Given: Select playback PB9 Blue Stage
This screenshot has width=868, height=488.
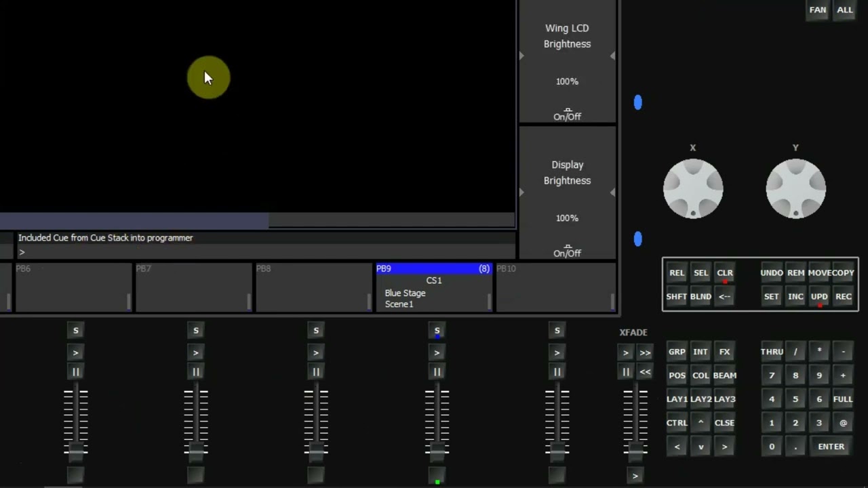Looking at the screenshot, I should (x=433, y=288).
